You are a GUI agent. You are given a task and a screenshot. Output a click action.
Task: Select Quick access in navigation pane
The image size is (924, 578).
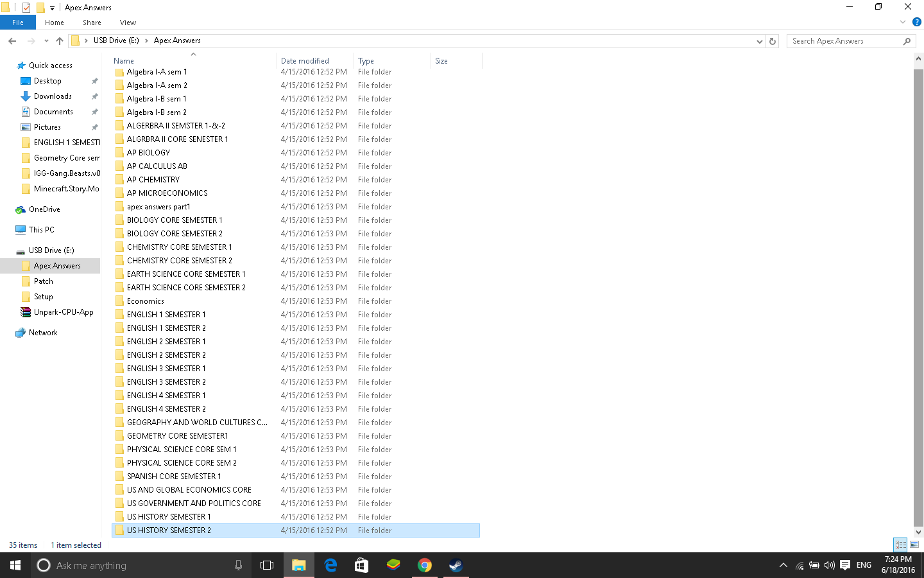[50, 66]
